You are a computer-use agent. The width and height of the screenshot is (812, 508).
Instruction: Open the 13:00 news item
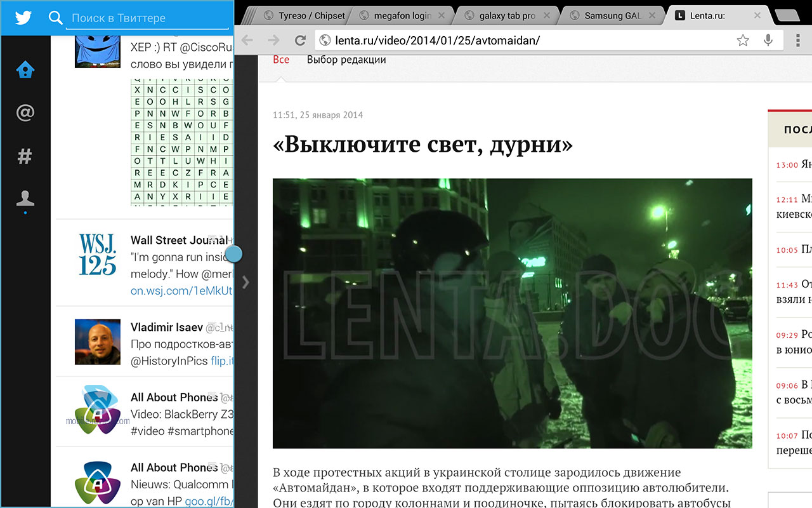[x=794, y=164]
